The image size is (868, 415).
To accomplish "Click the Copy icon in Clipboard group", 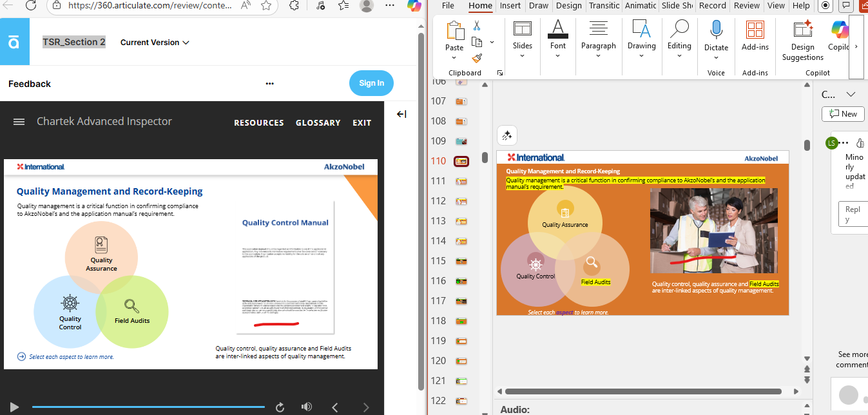I will (x=477, y=42).
